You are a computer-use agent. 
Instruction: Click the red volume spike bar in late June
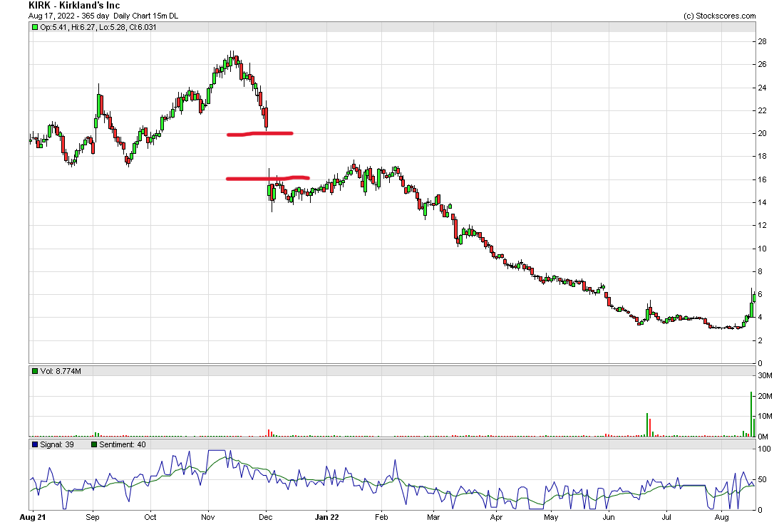click(x=650, y=427)
